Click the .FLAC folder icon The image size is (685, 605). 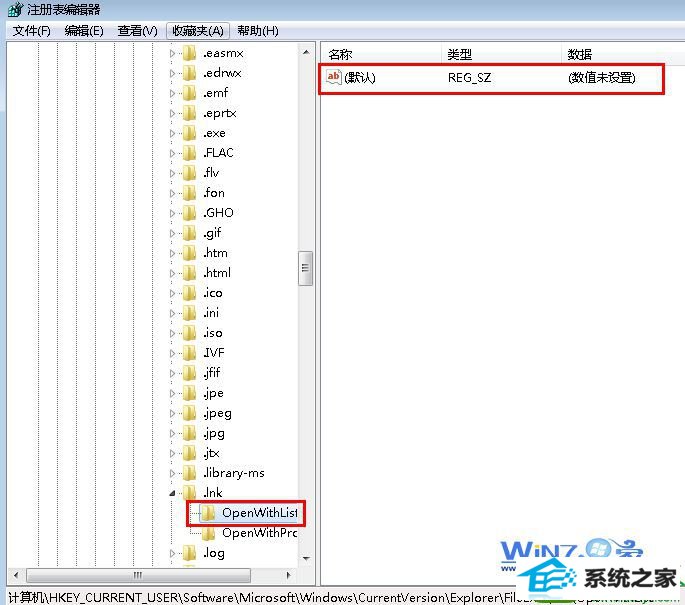click(190, 153)
